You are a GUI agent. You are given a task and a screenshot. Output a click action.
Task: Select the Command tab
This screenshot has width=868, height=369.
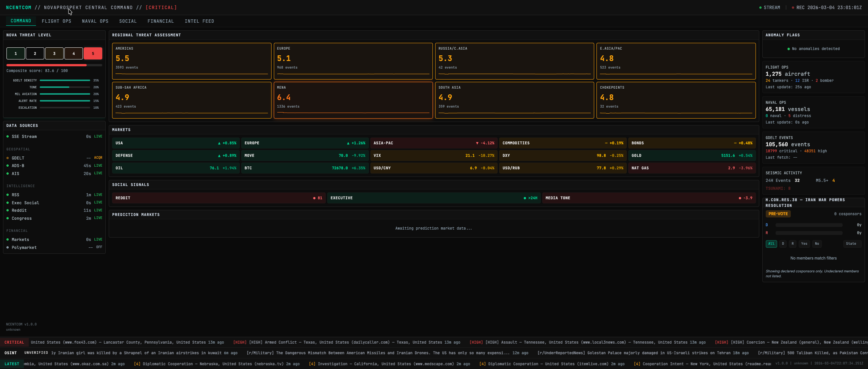click(21, 21)
